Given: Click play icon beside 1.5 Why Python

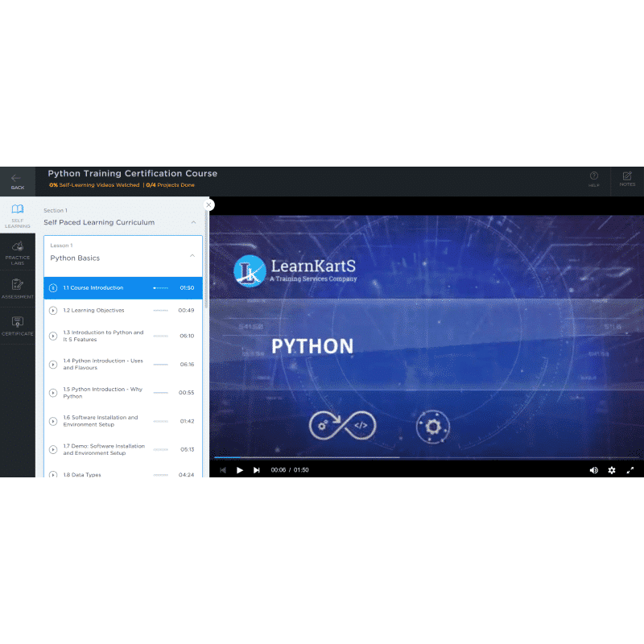Looking at the screenshot, I should 53,393.
